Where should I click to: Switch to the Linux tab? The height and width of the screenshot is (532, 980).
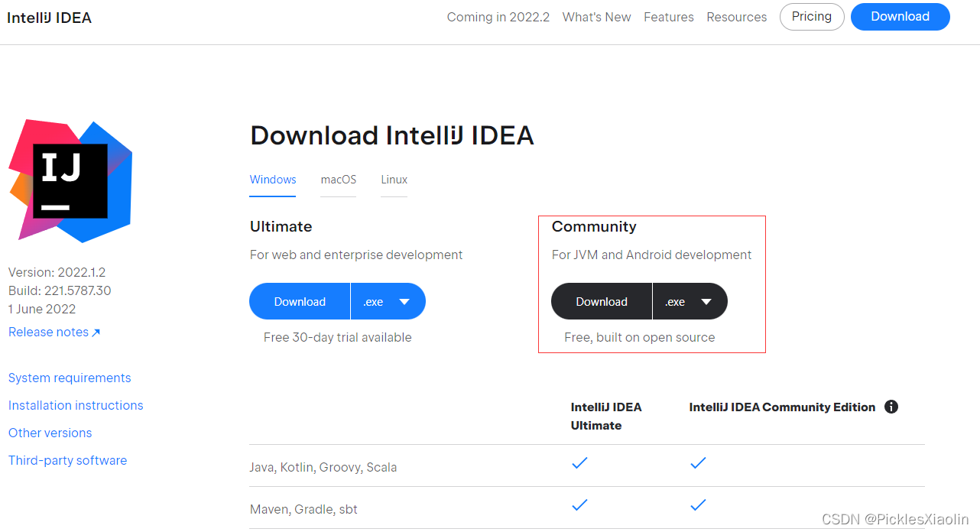point(394,180)
